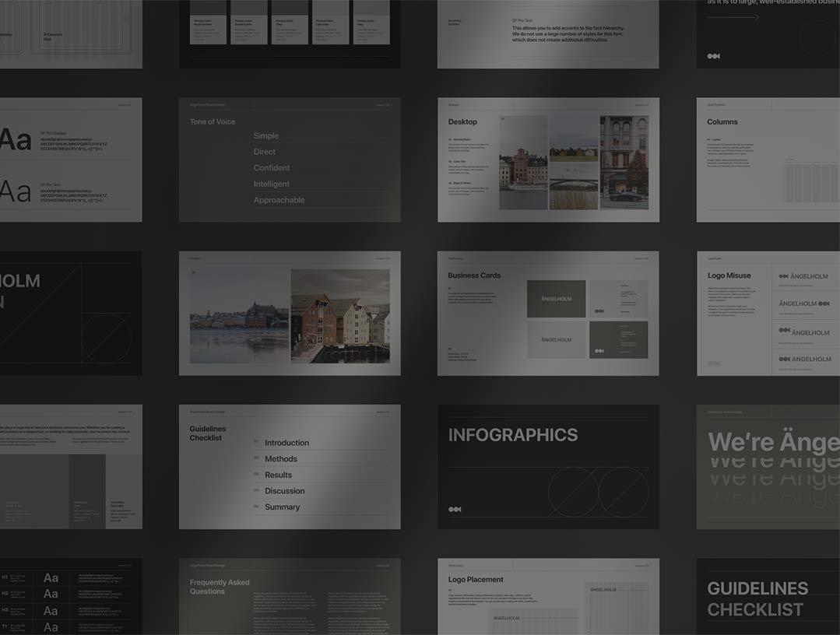Click 'Summary' in the Guidelines Checklist
Image resolution: width=840 pixels, height=635 pixels.
[x=282, y=507]
